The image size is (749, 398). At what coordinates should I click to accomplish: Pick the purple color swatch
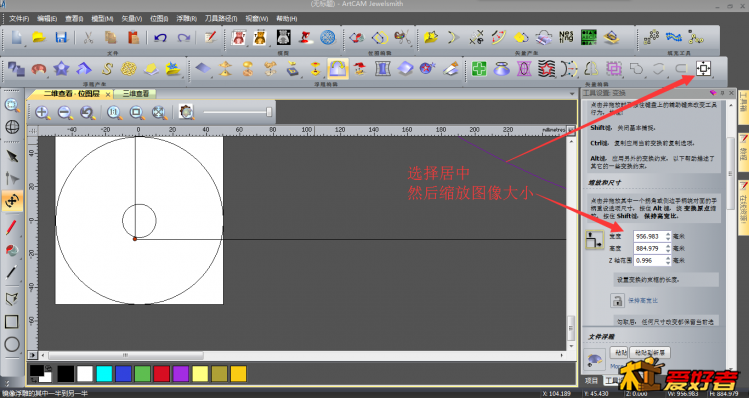(181, 374)
